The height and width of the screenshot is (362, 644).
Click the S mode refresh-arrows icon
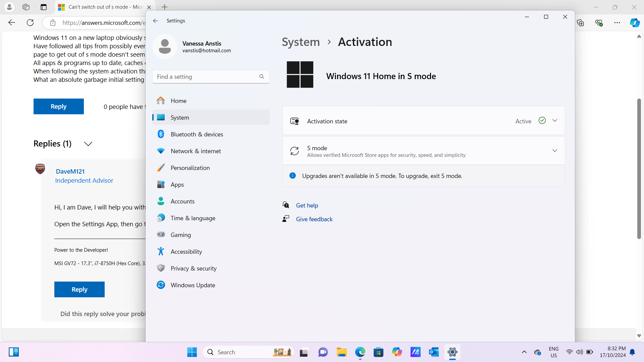(x=294, y=151)
